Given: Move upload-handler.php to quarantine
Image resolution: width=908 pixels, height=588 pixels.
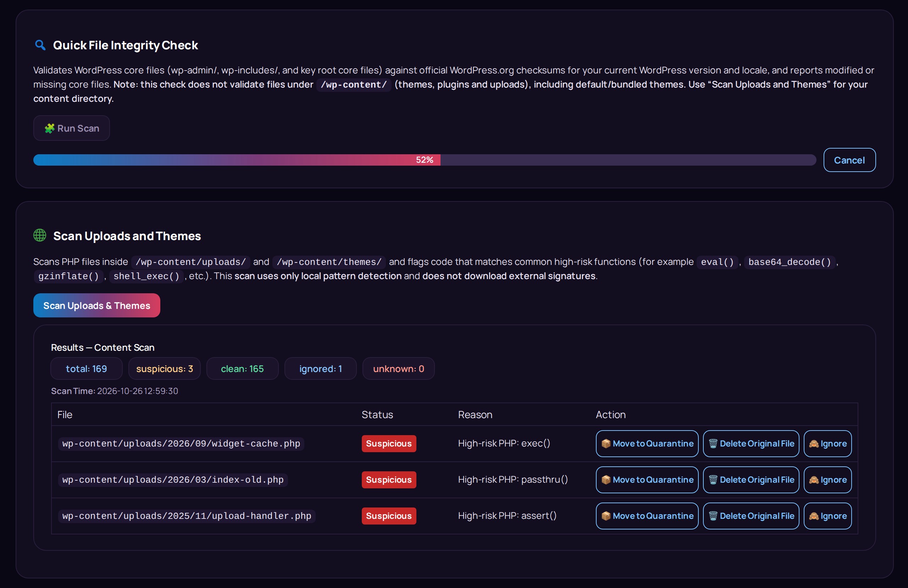Looking at the screenshot, I should (647, 516).
